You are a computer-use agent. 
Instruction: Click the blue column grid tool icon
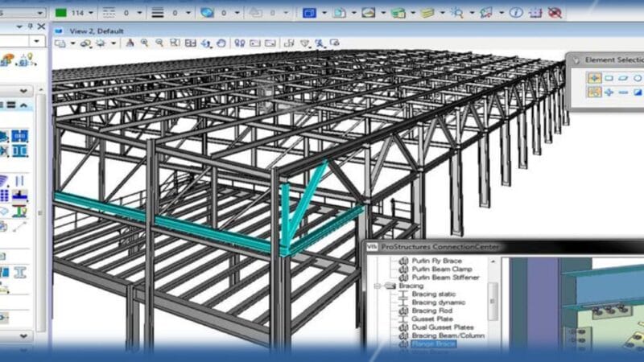[x=19, y=136]
